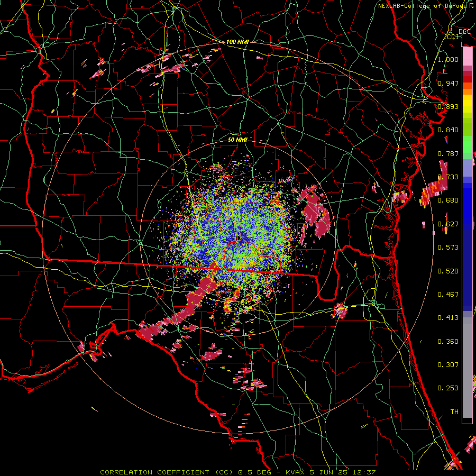
Task: Click the 0.680 scale value
Action: point(448,200)
